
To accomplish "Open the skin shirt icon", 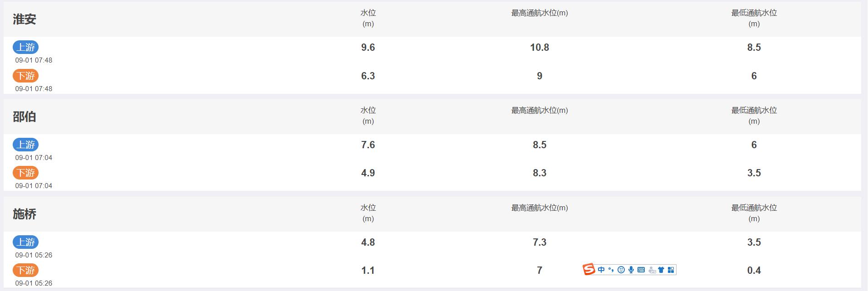I will (661, 270).
